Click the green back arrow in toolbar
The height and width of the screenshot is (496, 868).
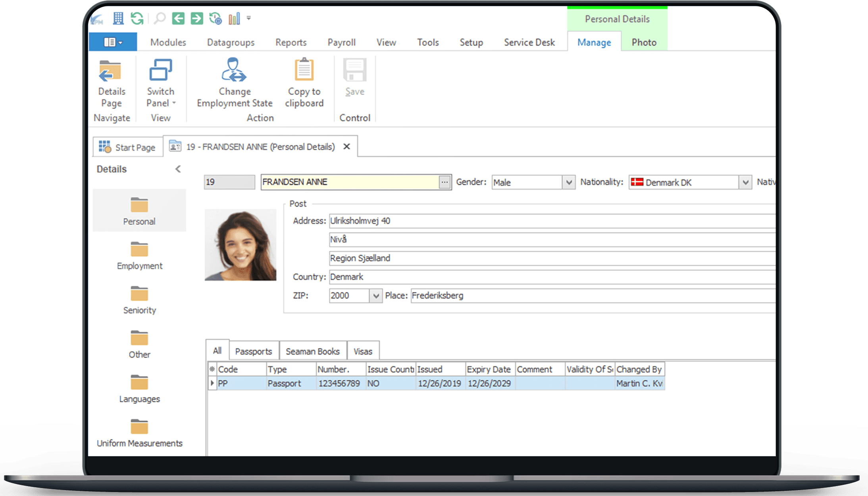point(178,18)
